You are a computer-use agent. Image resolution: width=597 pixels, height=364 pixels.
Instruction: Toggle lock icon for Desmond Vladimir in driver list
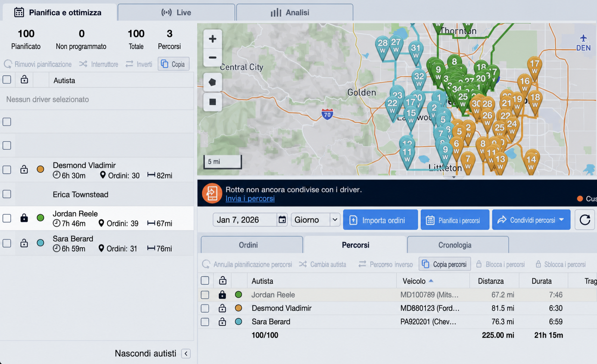point(24,169)
